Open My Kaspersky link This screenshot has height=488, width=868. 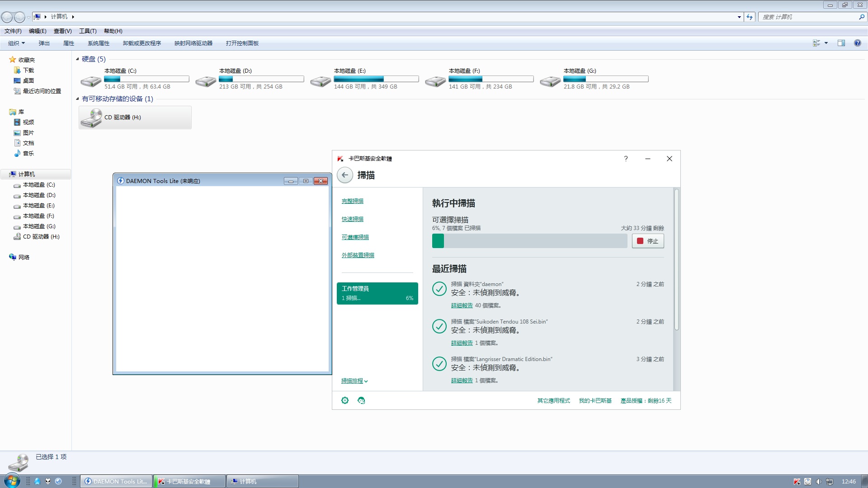(595, 401)
